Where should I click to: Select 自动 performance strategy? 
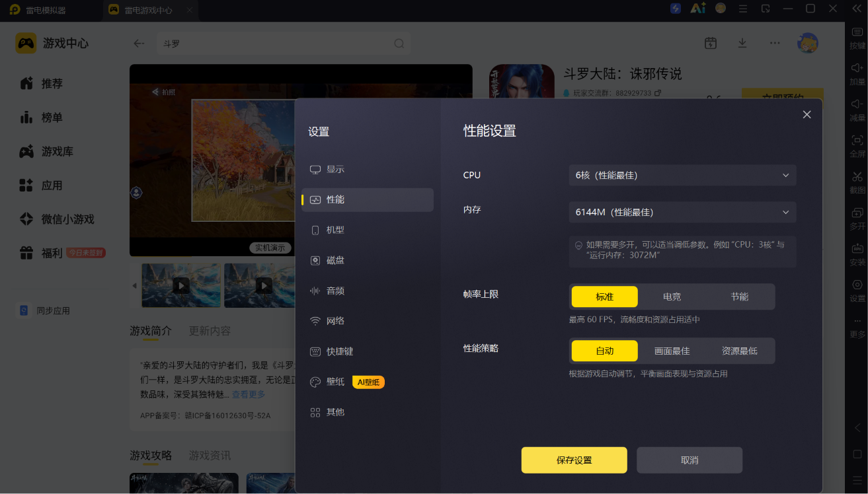(605, 351)
